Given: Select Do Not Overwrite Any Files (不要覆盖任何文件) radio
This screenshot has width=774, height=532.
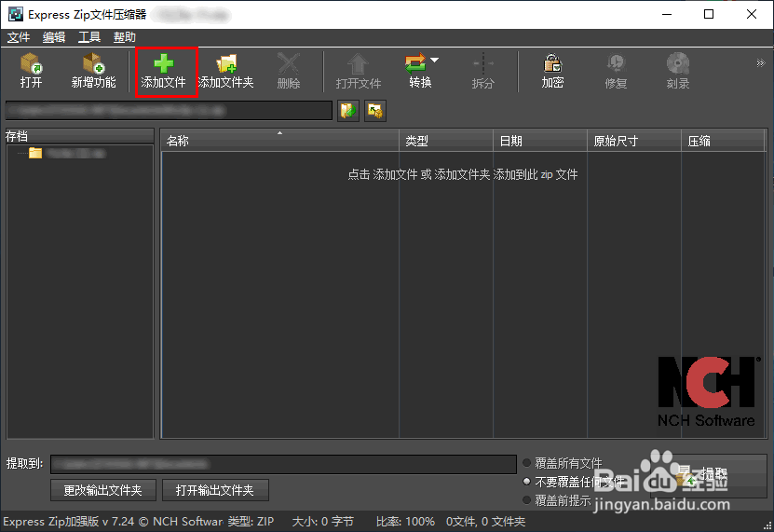Looking at the screenshot, I should click(526, 481).
